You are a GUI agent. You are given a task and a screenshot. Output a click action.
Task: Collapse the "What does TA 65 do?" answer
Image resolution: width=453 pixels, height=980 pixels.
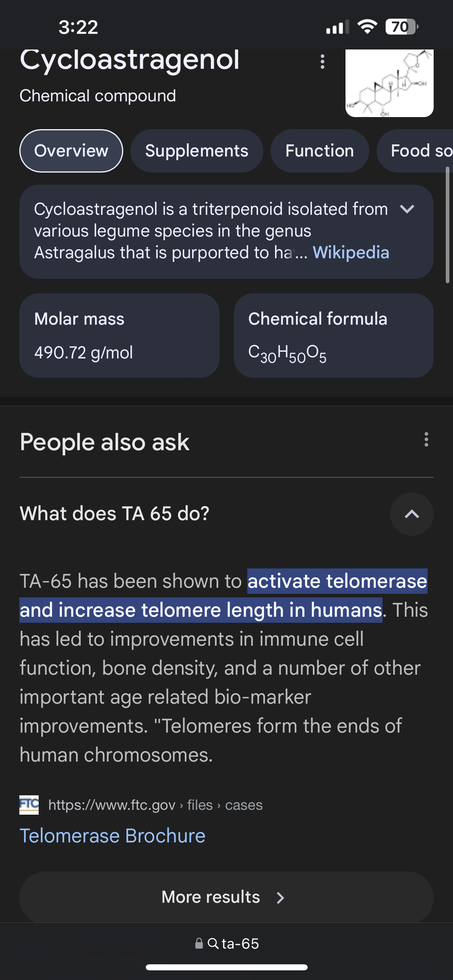click(412, 514)
